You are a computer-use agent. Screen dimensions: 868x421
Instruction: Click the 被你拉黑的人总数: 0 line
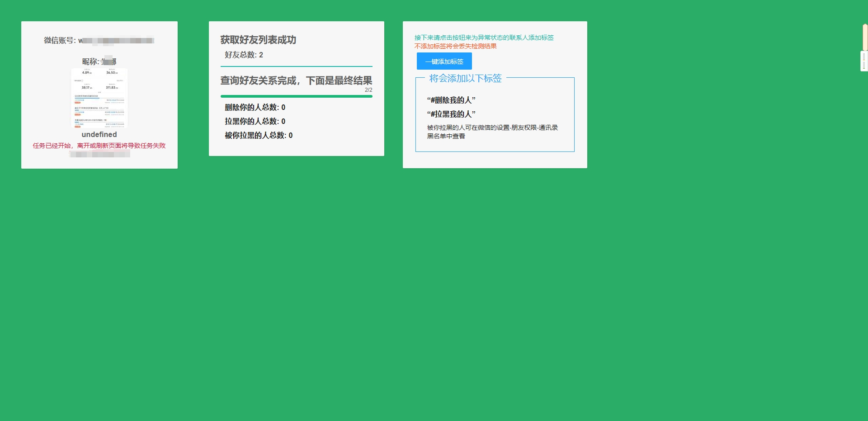(x=259, y=135)
